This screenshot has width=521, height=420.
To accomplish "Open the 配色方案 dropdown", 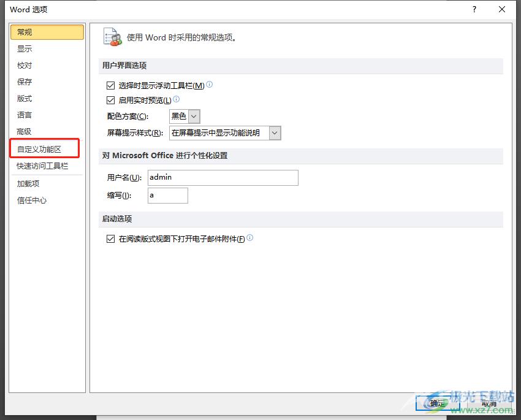I will [194, 116].
